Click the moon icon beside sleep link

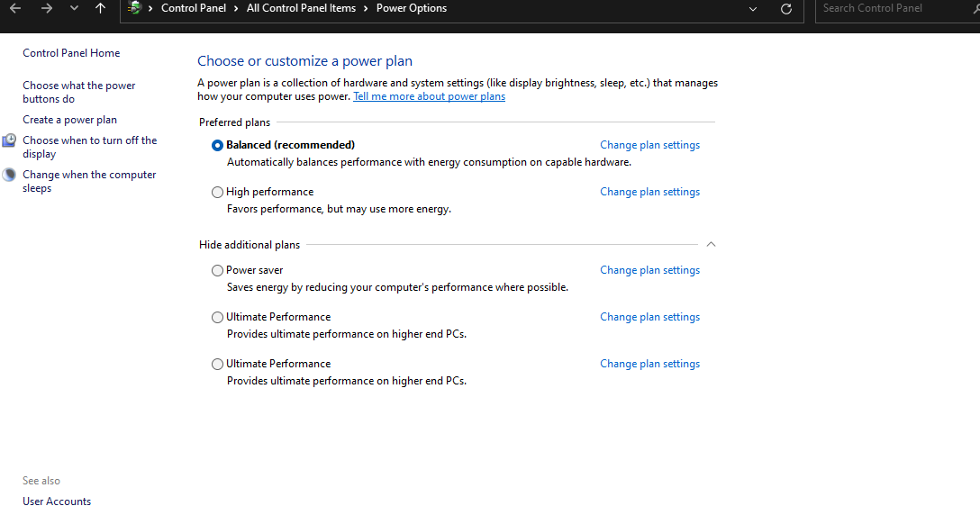coord(9,175)
